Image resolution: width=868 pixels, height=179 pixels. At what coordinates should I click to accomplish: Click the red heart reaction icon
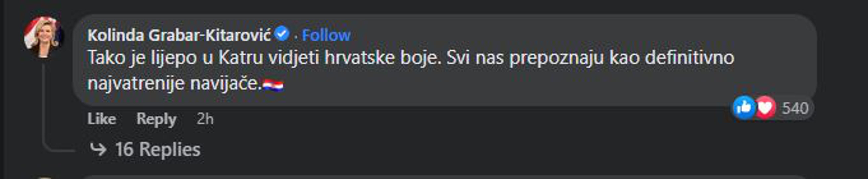pos(765,108)
